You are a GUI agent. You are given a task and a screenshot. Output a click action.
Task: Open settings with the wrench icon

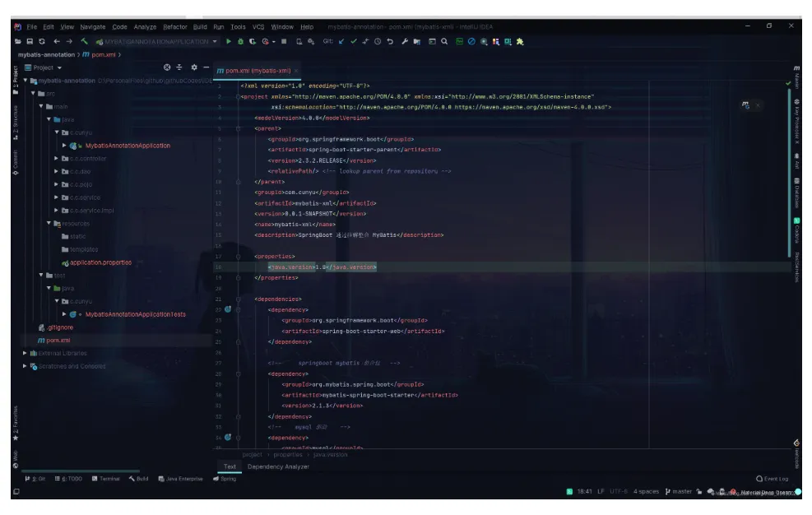[x=405, y=41]
